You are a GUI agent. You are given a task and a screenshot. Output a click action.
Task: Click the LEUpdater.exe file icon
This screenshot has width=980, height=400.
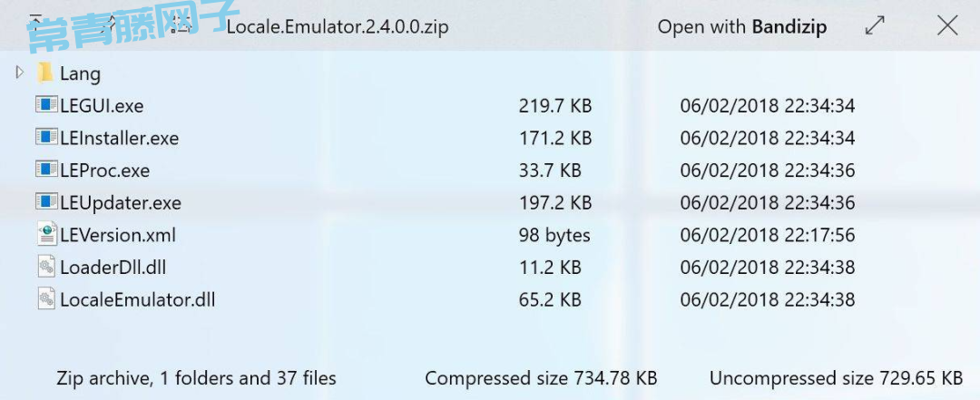(x=46, y=202)
